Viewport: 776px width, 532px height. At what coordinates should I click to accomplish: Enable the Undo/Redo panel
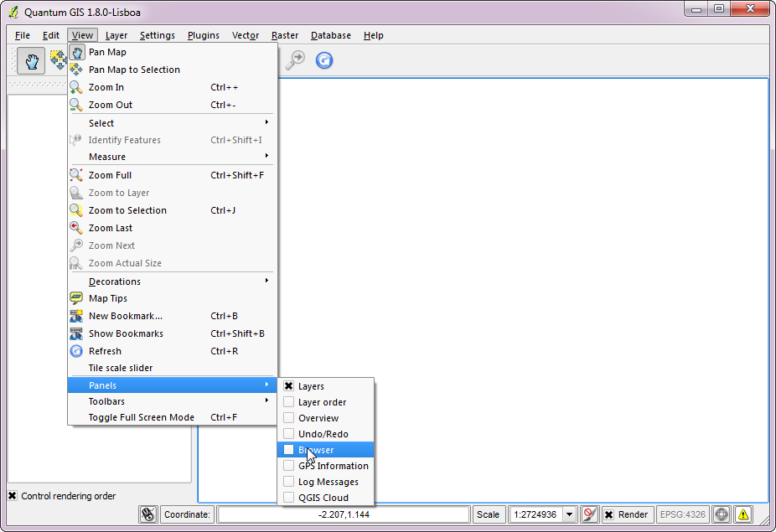pos(288,433)
